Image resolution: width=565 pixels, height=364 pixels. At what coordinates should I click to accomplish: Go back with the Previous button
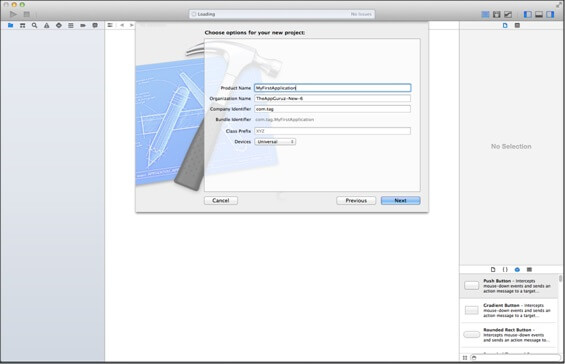click(x=356, y=200)
